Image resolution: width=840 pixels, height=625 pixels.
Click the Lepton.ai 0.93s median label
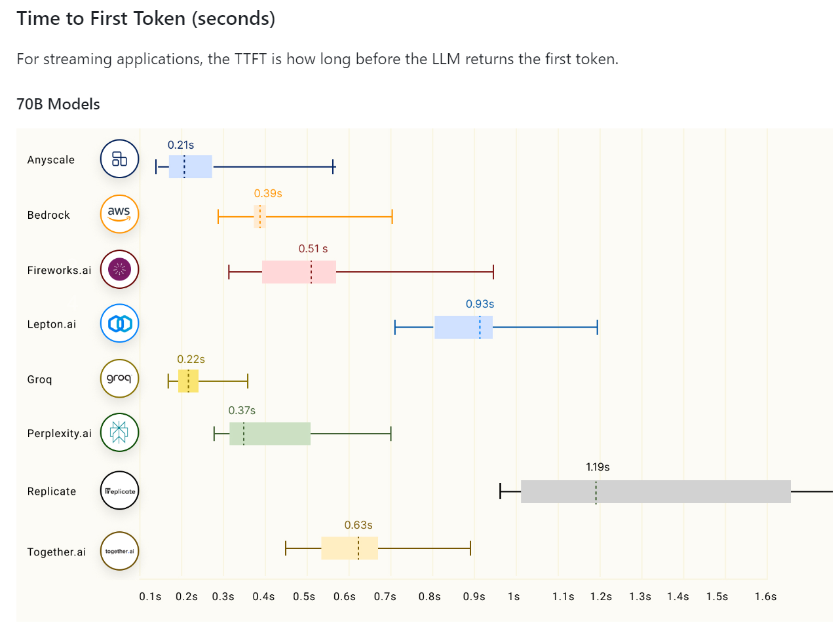pyautogui.click(x=480, y=304)
